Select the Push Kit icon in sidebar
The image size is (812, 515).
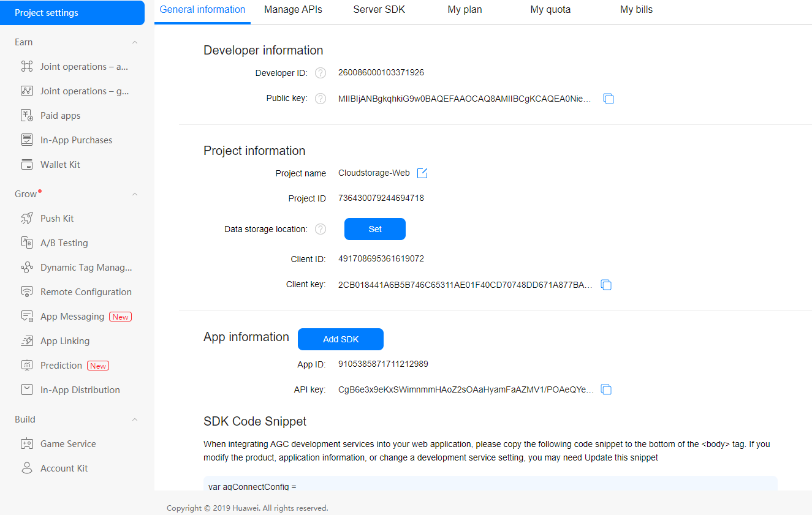click(x=27, y=218)
